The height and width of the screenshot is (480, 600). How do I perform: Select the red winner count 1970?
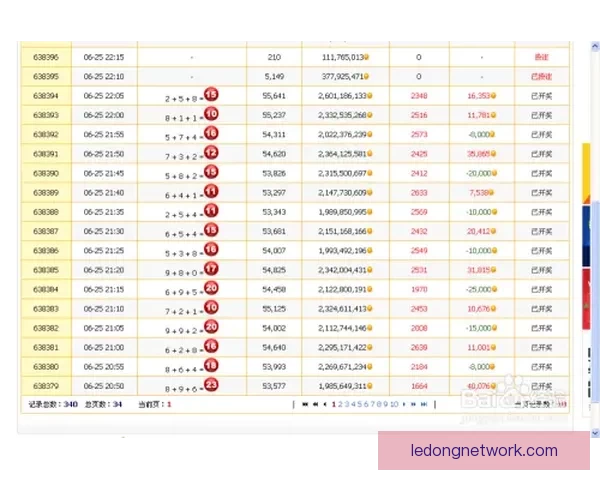coord(419,289)
